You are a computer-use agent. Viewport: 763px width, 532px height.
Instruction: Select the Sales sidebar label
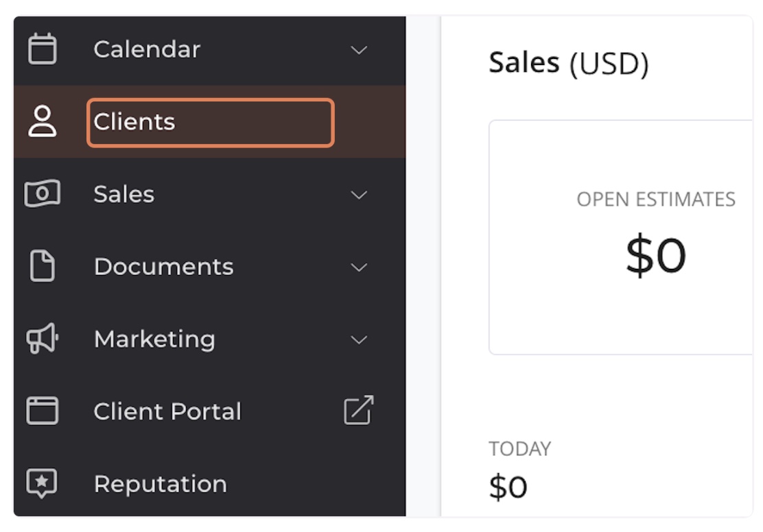click(x=124, y=194)
